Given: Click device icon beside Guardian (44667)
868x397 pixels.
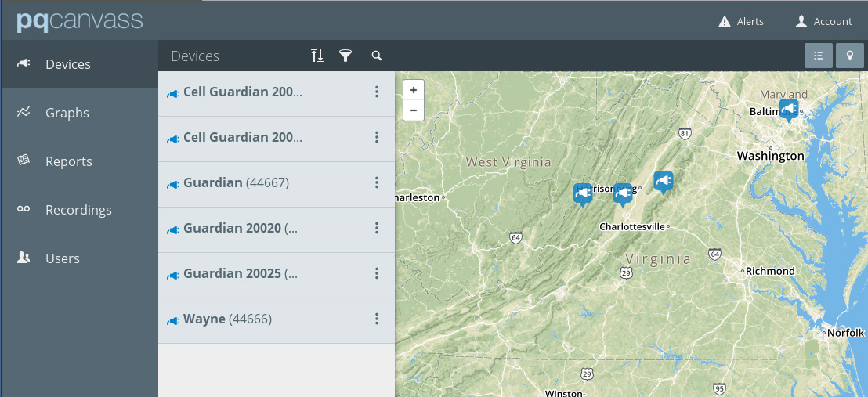Looking at the screenshot, I should (173, 184).
